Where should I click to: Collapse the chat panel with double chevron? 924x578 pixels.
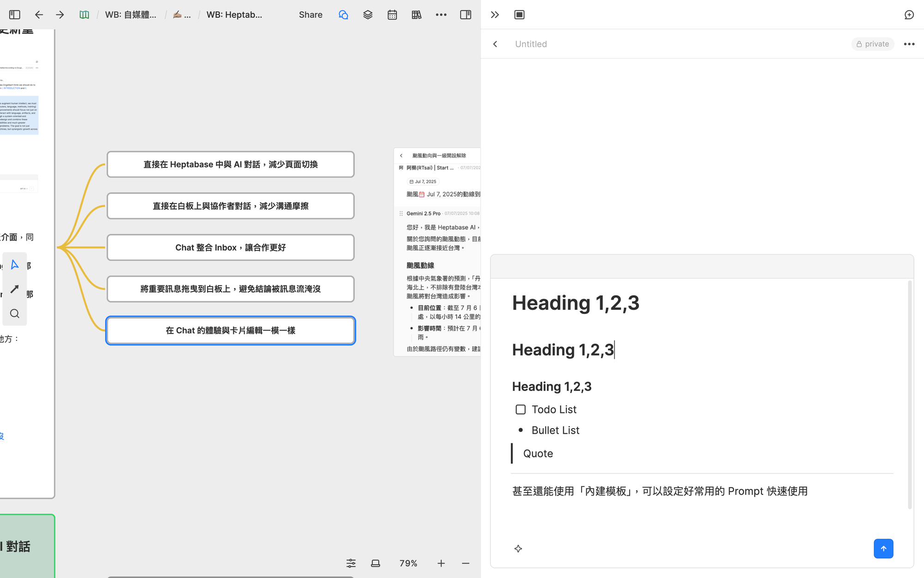click(495, 15)
